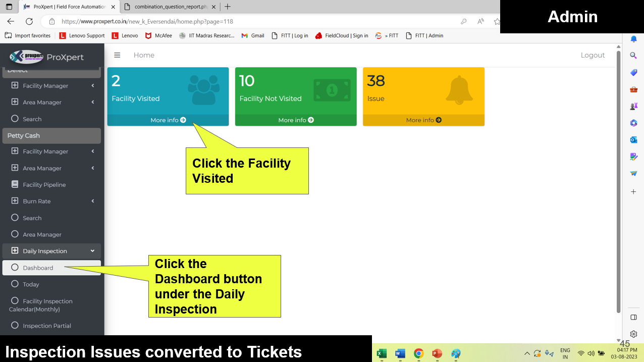Click the plus icon in Edge sidebar
This screenshot has height=362, width=644.
click(x=633, y=192)
